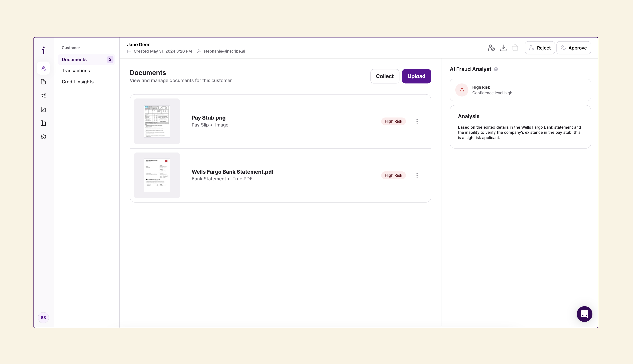Click the documents icon in sidebar
Image resolution: width=633 pixels, height=364 pixels.
tap(43, 82)
